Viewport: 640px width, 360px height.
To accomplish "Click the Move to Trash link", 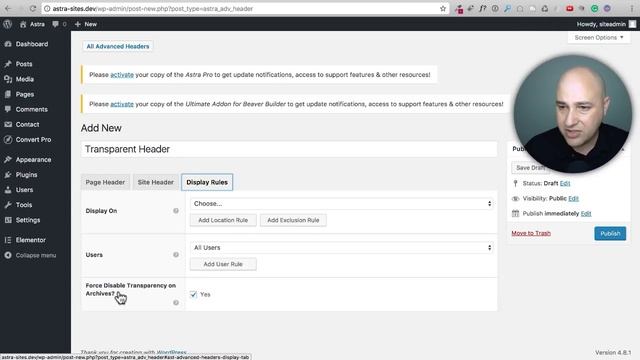I will coord(531,233).
